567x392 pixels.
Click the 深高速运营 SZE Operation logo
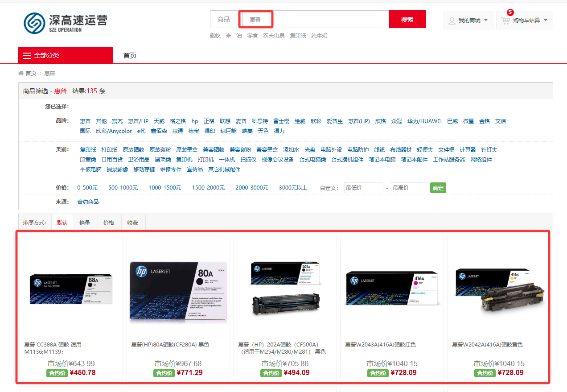(x=66, y=23)
